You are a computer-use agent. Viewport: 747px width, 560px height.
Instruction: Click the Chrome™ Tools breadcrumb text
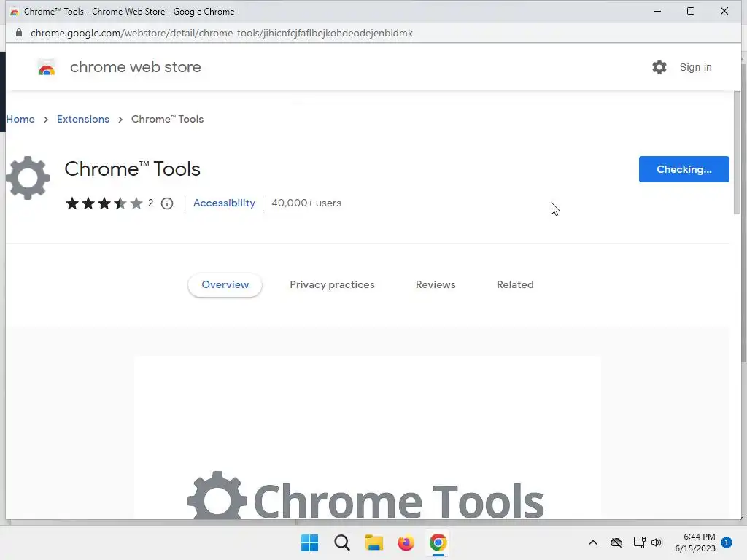coord(167,119)
